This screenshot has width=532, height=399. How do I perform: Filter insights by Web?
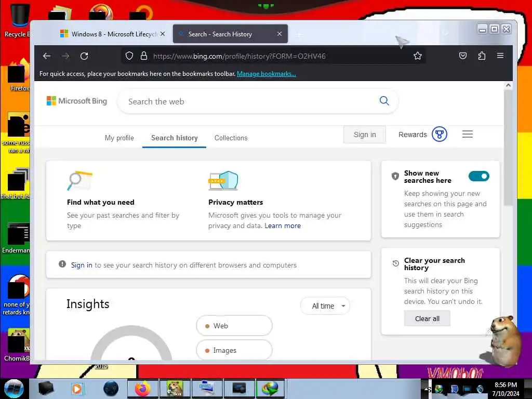234,326
